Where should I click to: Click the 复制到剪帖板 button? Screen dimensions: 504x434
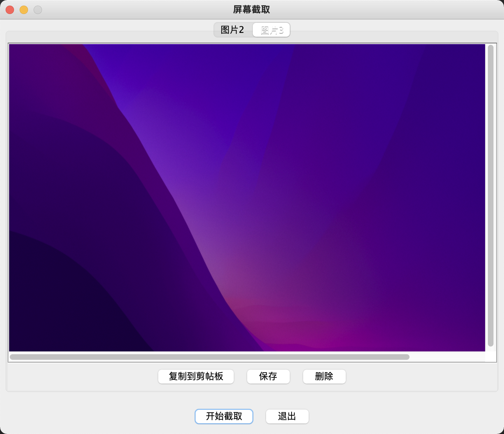click(196, 377)
